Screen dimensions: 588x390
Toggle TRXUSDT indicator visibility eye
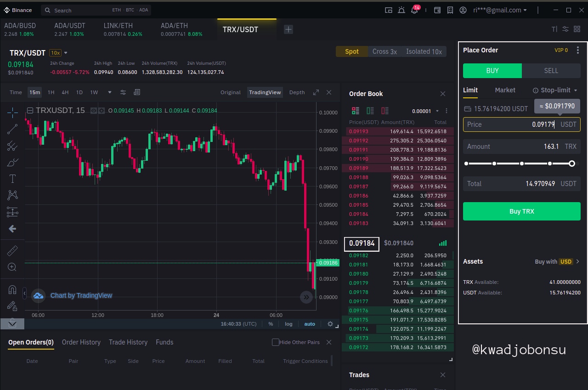tap(94, 110)
